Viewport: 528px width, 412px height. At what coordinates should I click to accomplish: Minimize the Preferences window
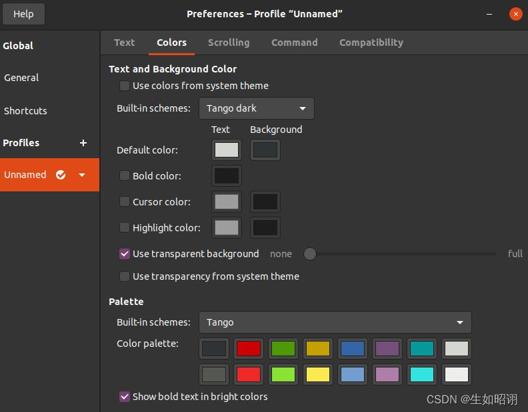489,14
